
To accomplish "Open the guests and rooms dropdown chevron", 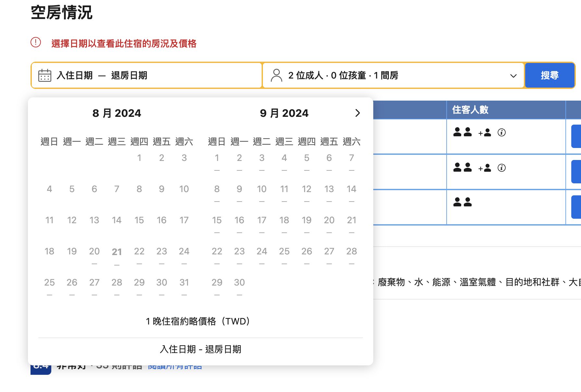I will pyautogui.click(x=513, y=76).
